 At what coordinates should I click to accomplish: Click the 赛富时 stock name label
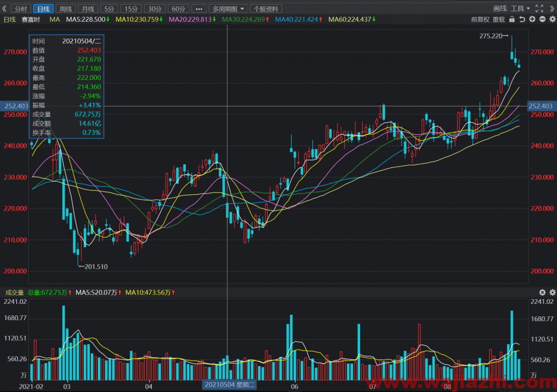pyautogui.click(x=31, y=20)
